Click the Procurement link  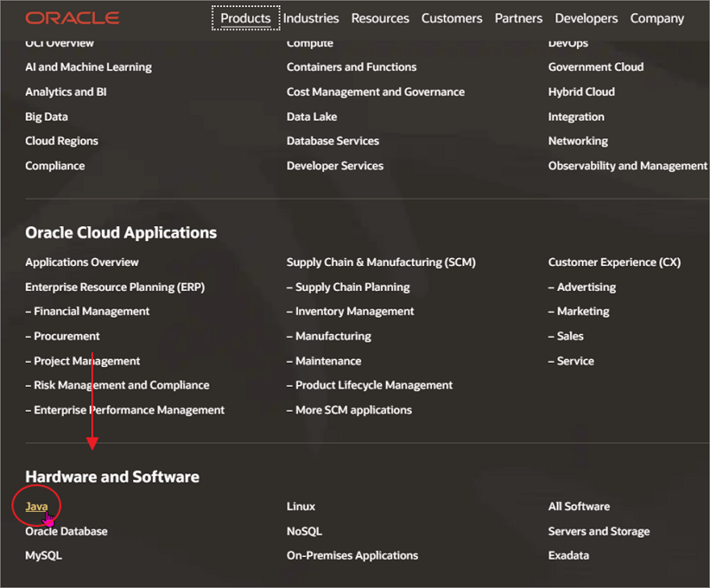pyautogui.click(x=62, y=336)
